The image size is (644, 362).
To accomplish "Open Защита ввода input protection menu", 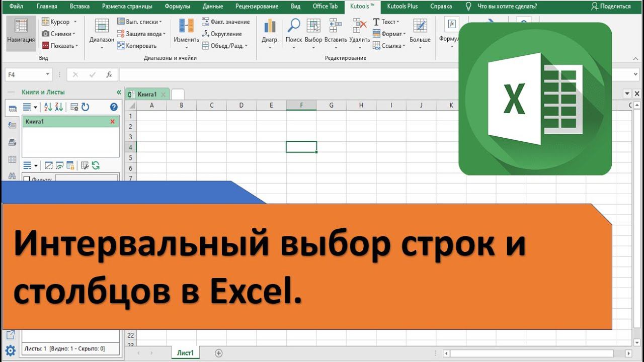I will coord(141,34).
